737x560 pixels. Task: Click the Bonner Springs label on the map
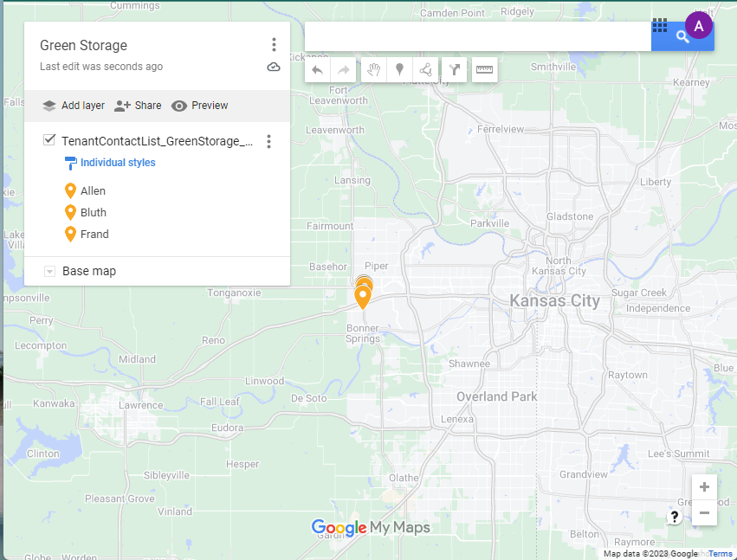click(x=363, y=333)
